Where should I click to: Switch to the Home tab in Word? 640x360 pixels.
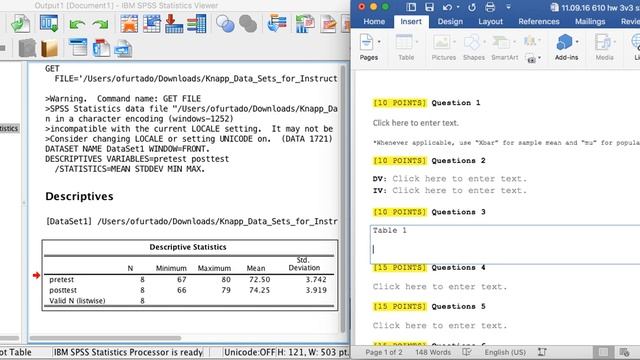click(374, 21)
